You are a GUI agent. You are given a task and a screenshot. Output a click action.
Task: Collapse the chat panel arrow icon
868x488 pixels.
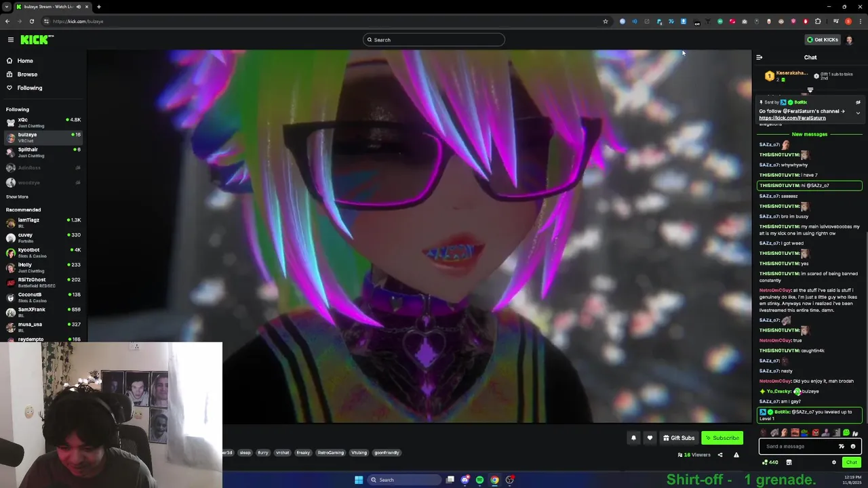click(x=759, y=58)
